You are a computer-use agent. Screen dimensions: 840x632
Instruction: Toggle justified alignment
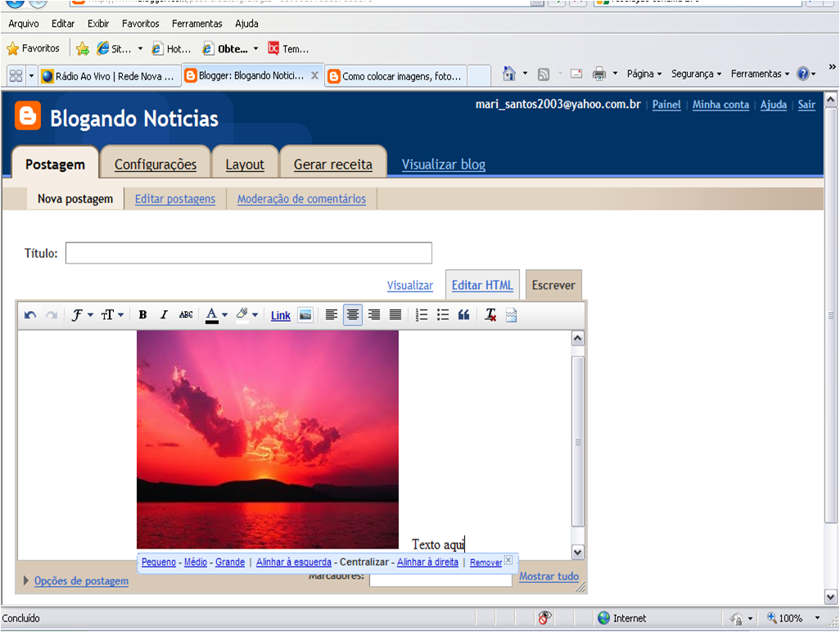coord(395,314)
